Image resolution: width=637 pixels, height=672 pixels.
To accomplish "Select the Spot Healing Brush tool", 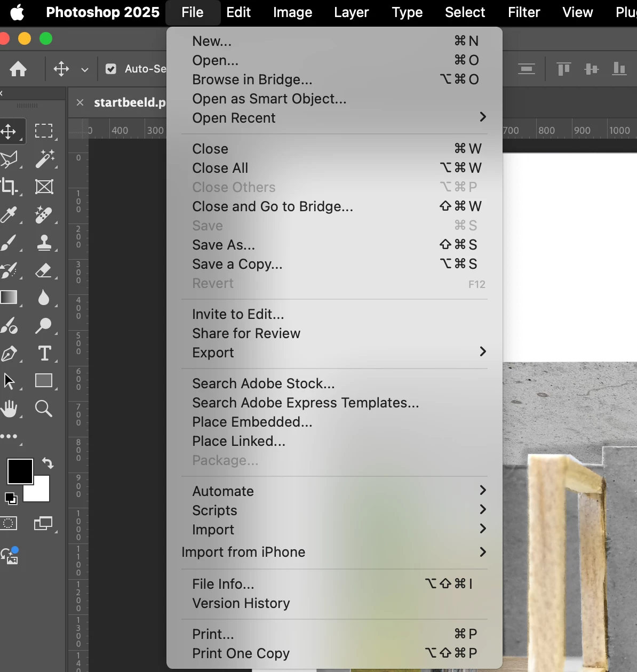I will click(44, 214).
